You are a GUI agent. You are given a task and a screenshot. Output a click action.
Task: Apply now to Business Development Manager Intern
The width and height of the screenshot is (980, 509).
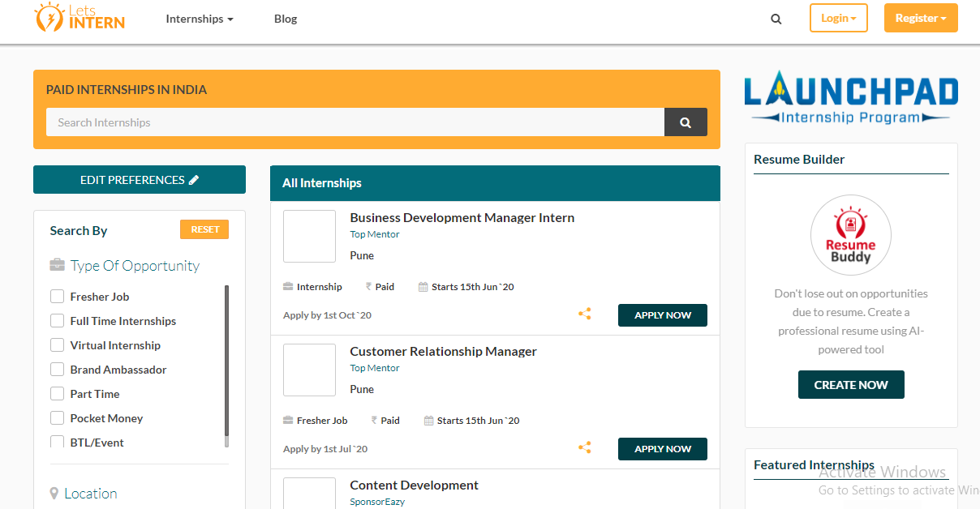(663, 315)
